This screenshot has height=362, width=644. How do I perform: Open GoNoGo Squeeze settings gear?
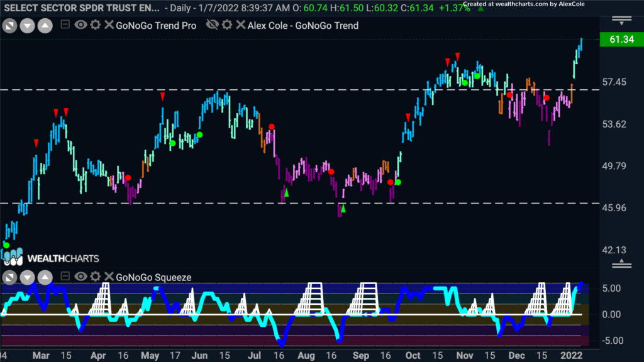(x=96, y=277)
